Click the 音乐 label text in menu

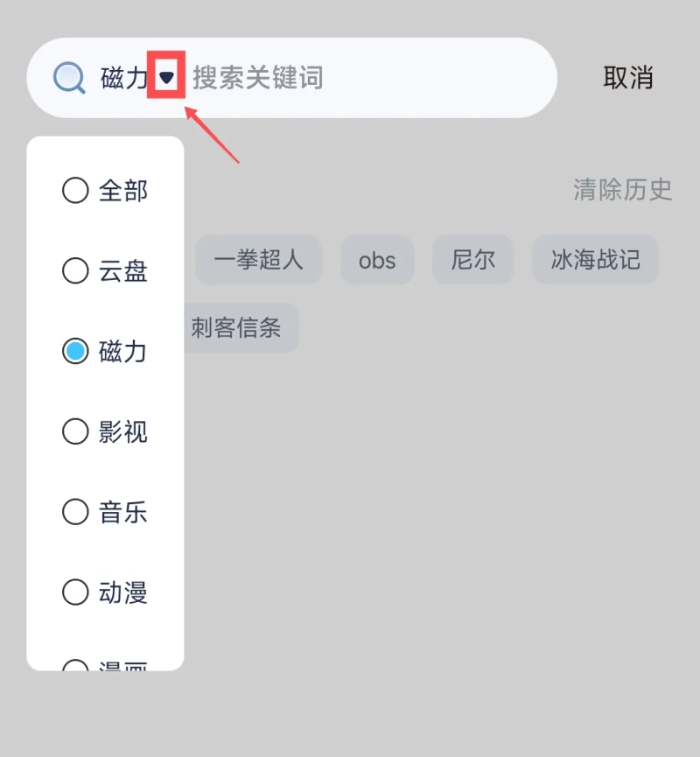(123, 512)
